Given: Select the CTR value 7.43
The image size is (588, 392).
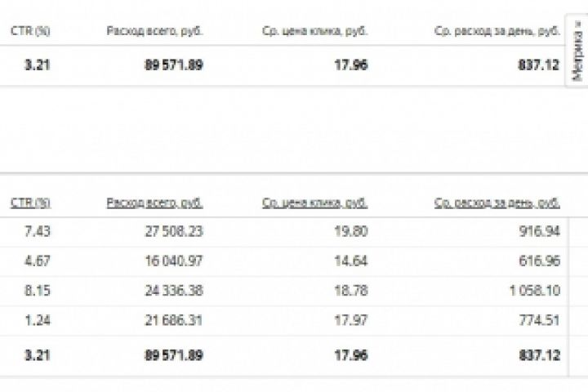Looking at the screenshot, I should tap(38, 232).
